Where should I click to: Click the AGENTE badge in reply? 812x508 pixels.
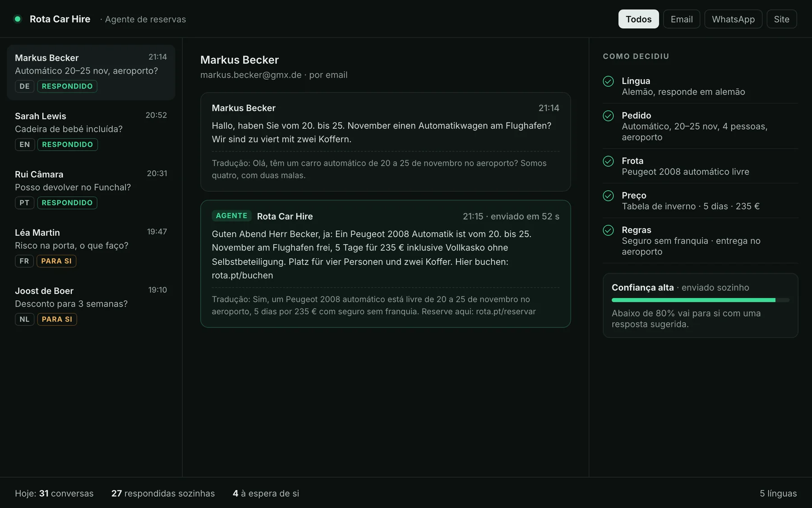pyautogui.click(x=231, y=216)
